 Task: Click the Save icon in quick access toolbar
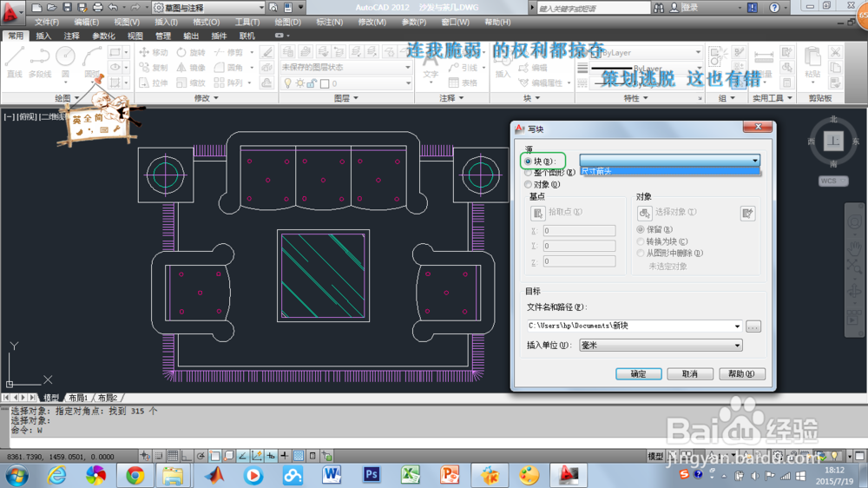click(67, 7)
